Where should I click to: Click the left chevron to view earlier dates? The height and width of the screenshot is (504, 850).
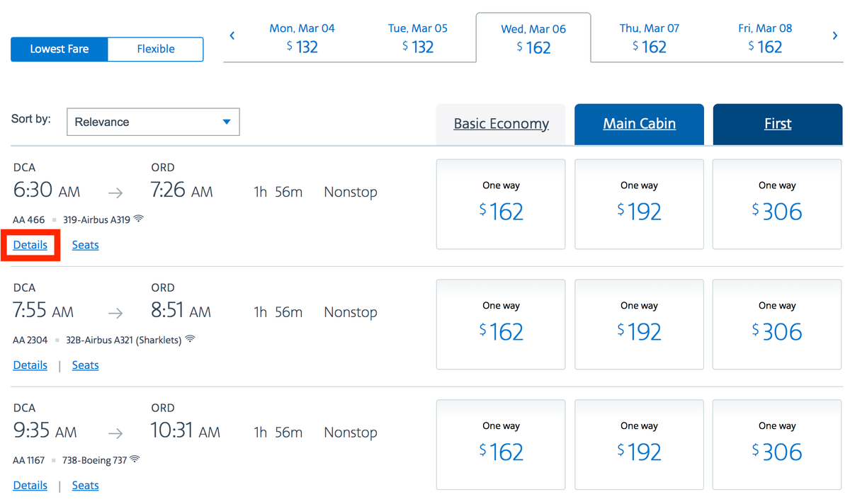(232, 35)
